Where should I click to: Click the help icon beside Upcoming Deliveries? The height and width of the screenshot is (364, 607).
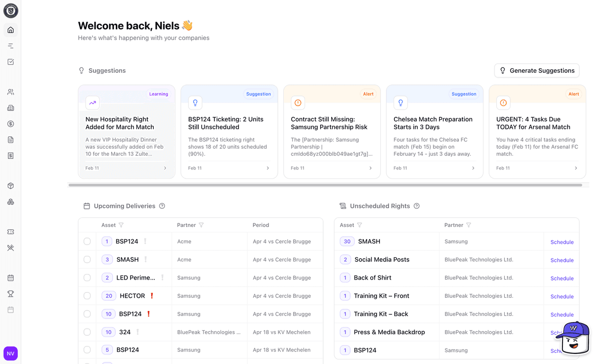[162, 206]
